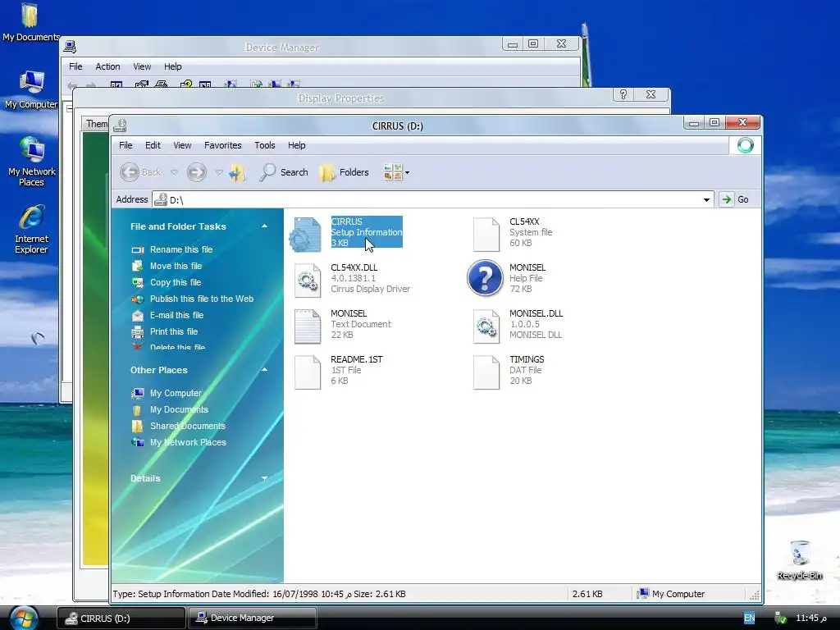Select the CL54XX.DLL driver file icon
The image size is (840, 630).
tap(308, 280)
